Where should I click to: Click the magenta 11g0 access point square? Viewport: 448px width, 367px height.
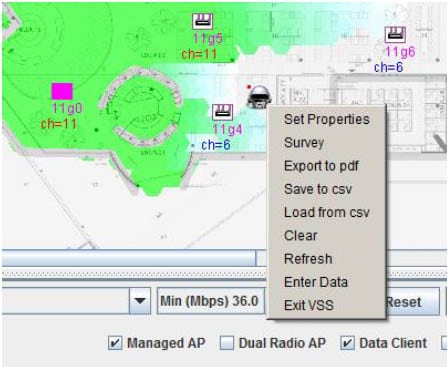(x=62, y=91)
